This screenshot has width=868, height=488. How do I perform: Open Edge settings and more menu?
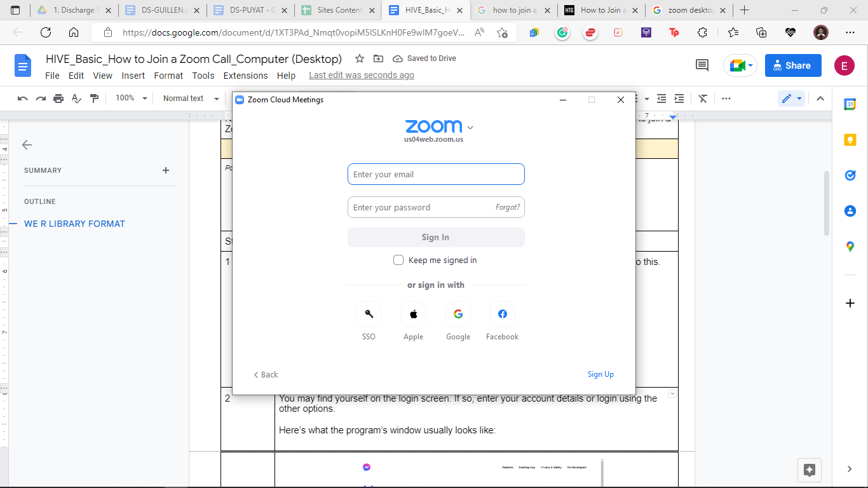point(850,32)
